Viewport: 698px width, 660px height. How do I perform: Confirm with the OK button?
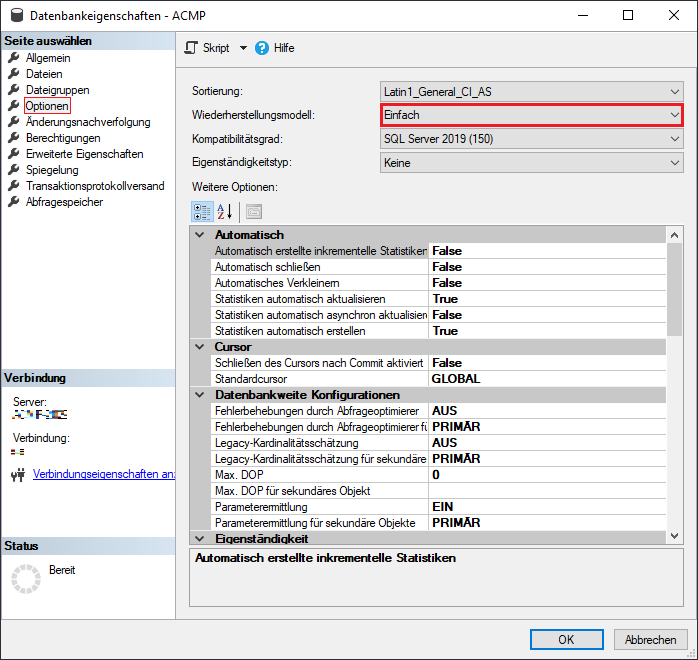[x=566, y=640]
